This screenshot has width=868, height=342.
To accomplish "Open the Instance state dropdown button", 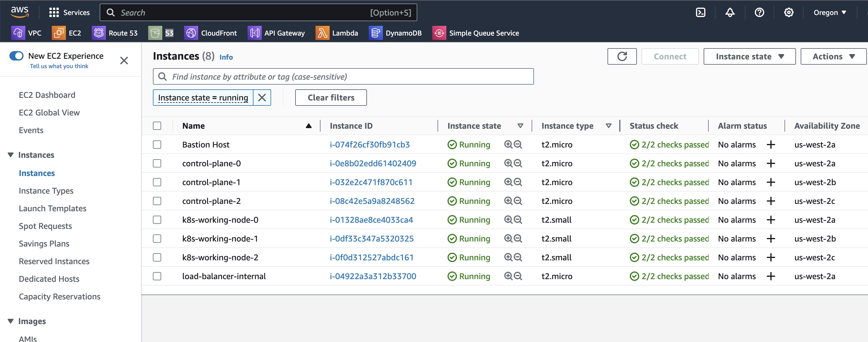I will click(x=750, y=56).
